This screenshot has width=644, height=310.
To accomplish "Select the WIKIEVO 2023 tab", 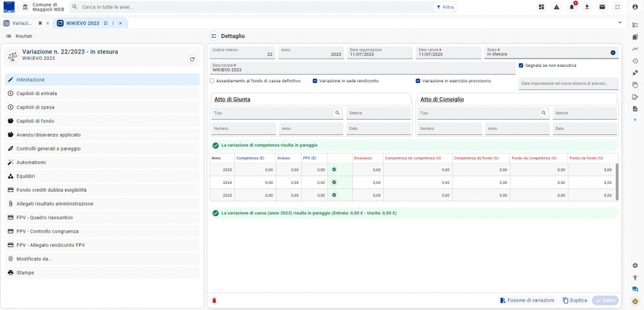I will coord(82,23).
